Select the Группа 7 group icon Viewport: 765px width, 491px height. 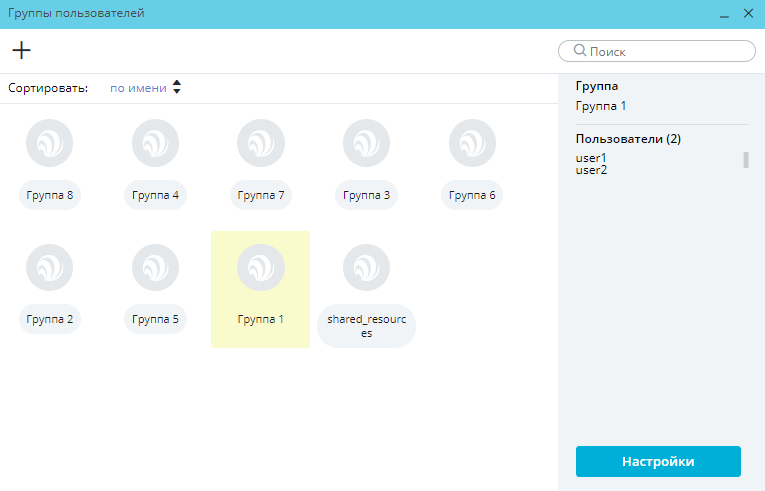coord(261,143)
